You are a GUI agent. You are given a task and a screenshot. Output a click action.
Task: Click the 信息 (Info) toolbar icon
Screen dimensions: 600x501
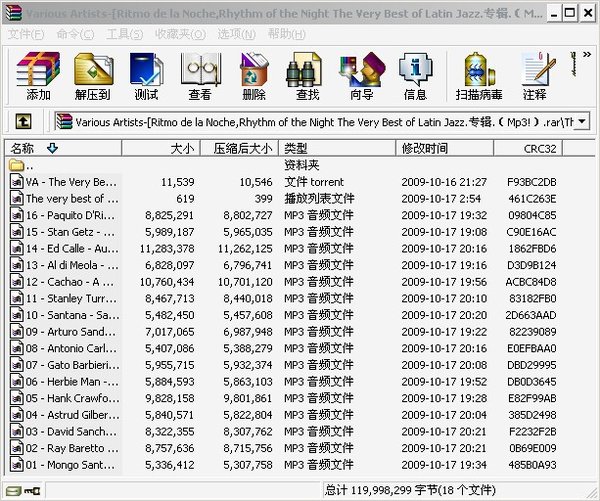pyautogui.click(x=416, y=76)
